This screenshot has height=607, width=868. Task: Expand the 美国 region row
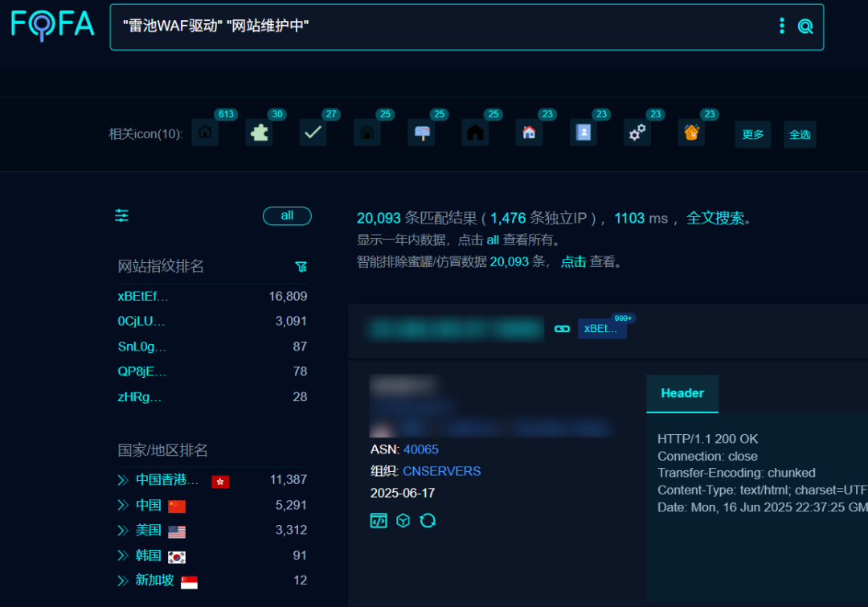(123, 531)
